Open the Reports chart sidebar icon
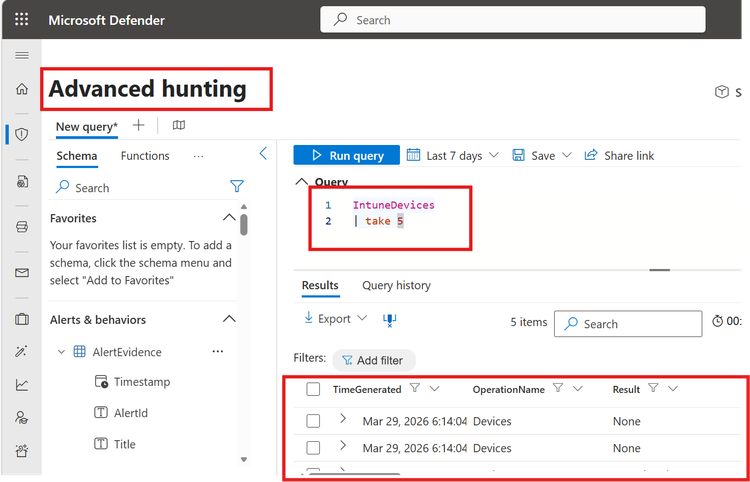This screenshot has width=750, height=482. coord(22,384)
